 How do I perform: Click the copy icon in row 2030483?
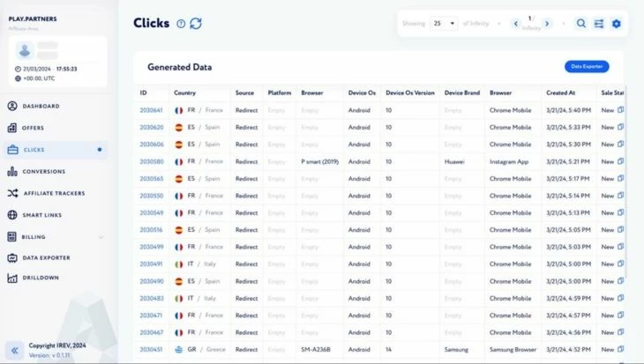[620, 298]
